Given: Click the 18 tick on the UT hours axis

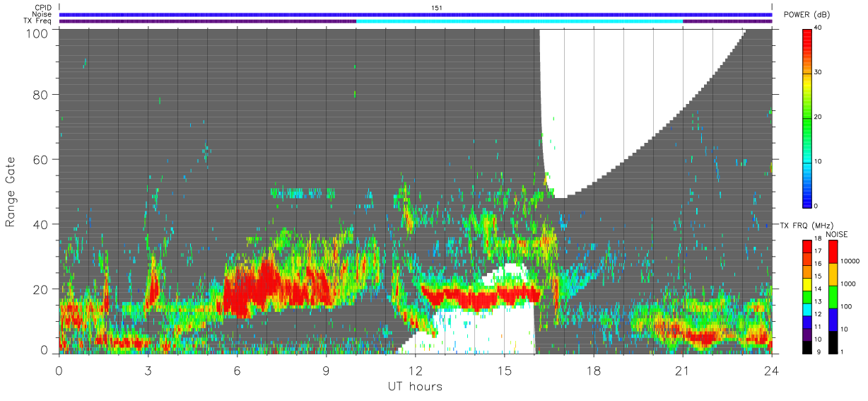Looking at the screenshot, I should 594,370.
